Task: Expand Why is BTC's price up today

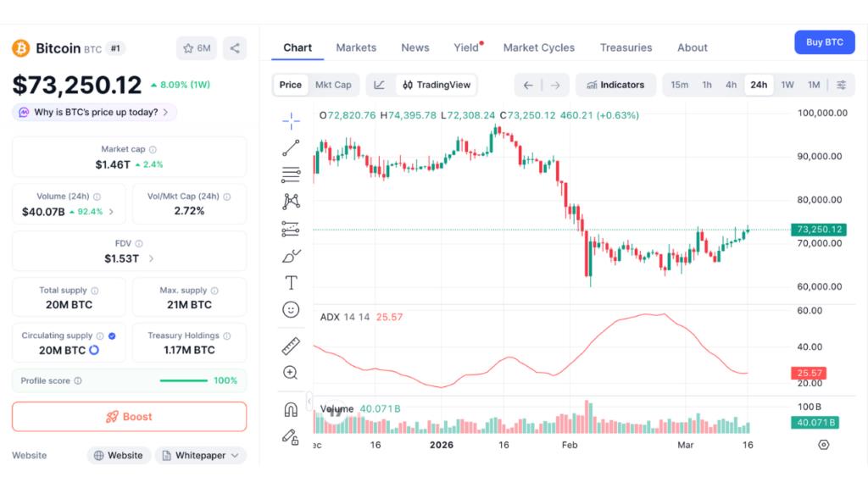Action: (93, 112)
